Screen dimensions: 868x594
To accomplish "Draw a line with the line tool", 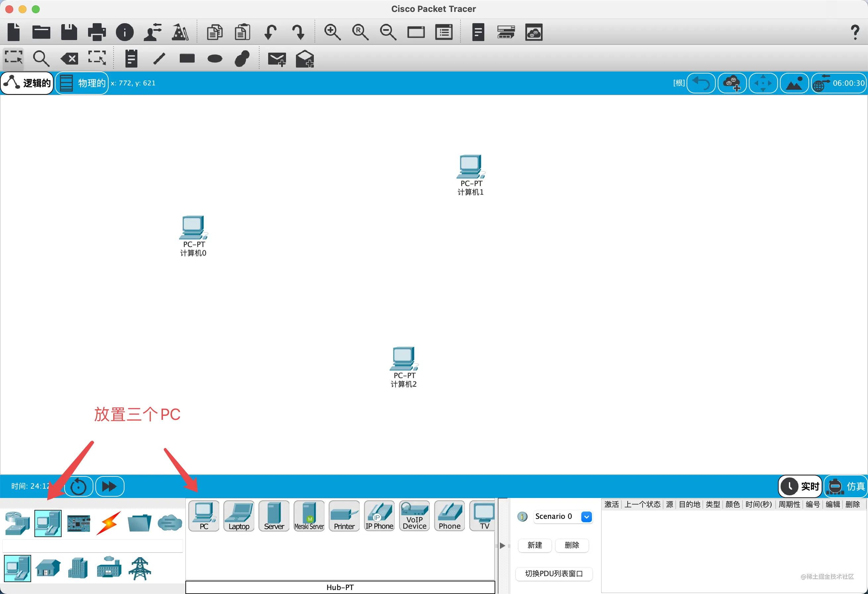I will (x=159, y=58).
